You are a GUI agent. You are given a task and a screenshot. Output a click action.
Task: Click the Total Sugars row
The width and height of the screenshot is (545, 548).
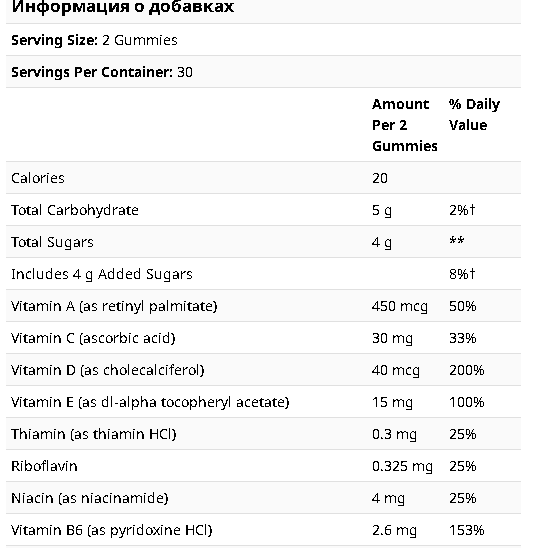263,242
